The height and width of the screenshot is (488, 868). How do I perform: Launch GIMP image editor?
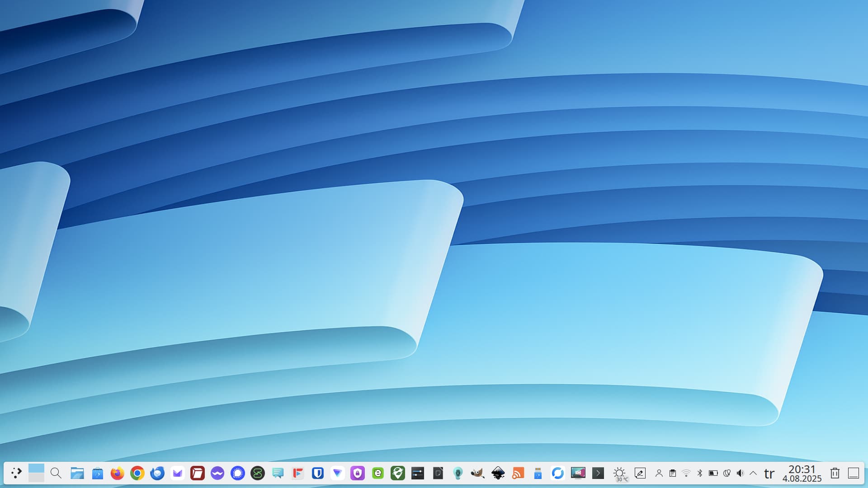pos(477,473)
